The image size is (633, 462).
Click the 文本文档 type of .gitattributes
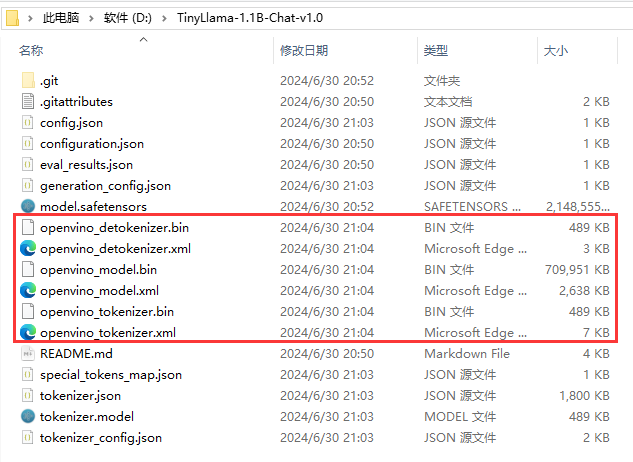(x=448, y=102)
